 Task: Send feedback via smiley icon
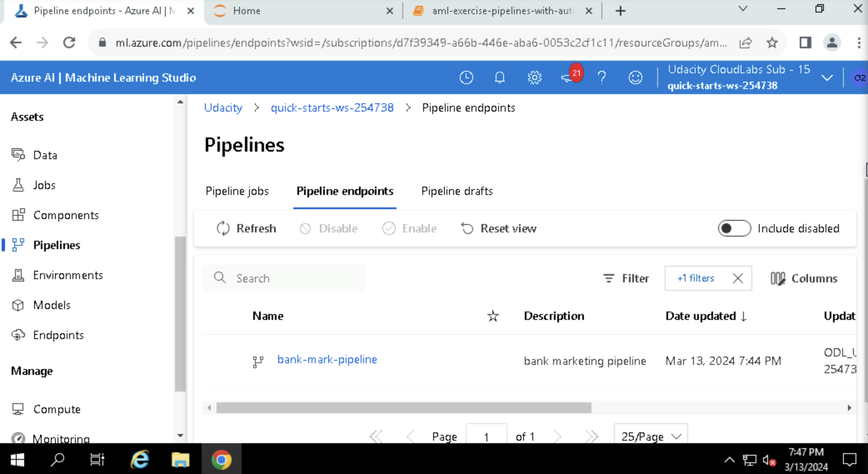pos(635,77)
